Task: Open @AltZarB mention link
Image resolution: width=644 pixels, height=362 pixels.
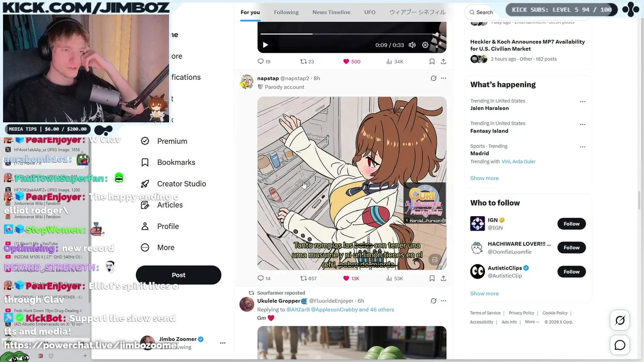Action: click(297, 310)
